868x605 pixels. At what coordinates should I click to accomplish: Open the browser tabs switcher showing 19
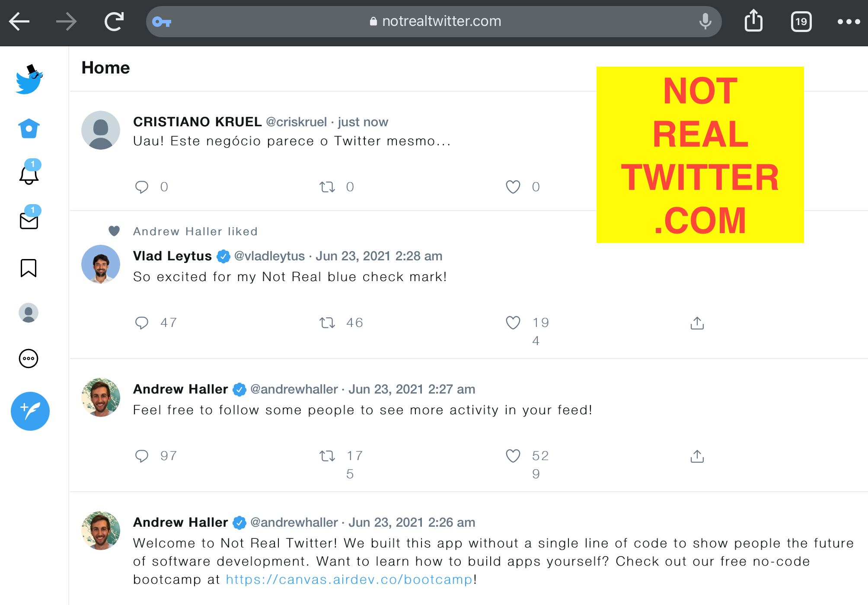click(801, 22)
